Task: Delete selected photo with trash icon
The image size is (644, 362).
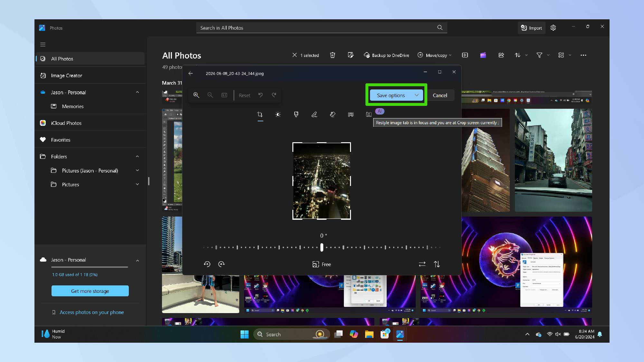Action: [333, 55]
